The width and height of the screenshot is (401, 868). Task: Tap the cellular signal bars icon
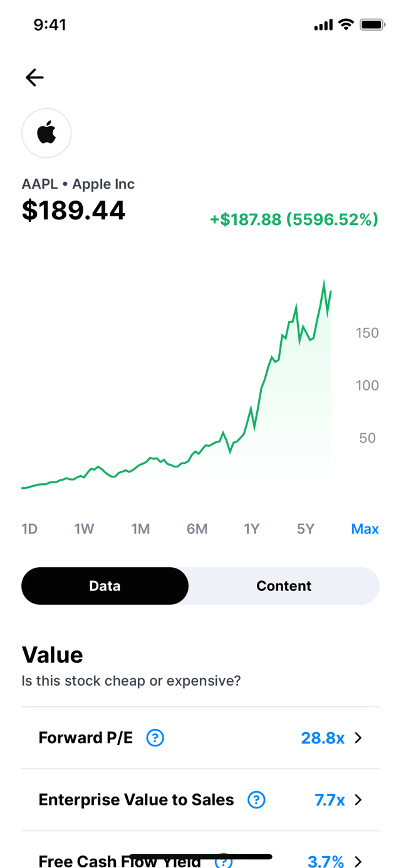tap(323, 25)
